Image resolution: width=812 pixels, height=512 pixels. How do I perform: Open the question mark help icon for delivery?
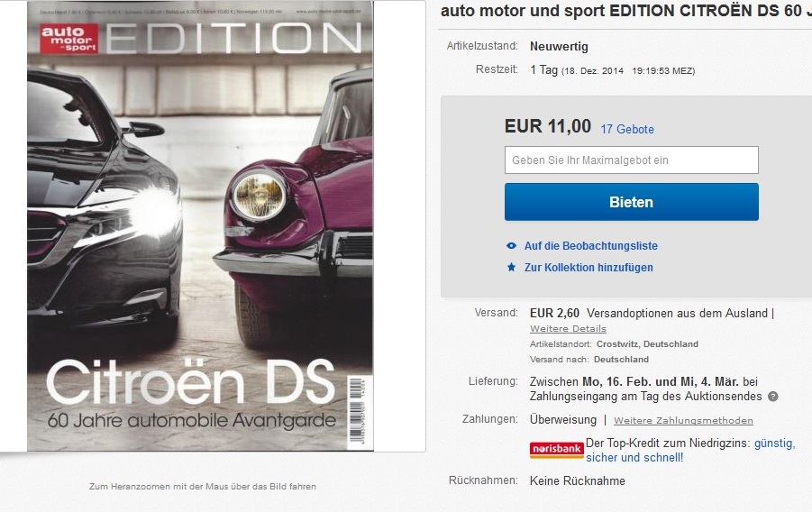point(772,397)
